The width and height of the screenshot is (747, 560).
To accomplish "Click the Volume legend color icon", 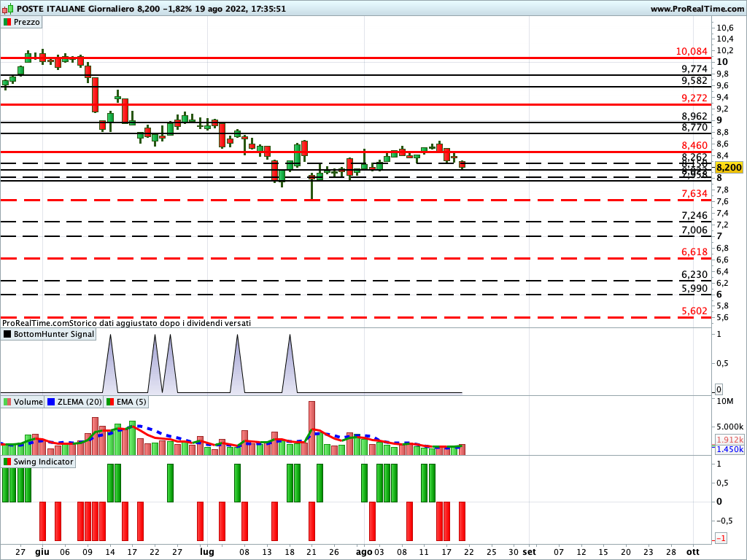I will 7,402.
